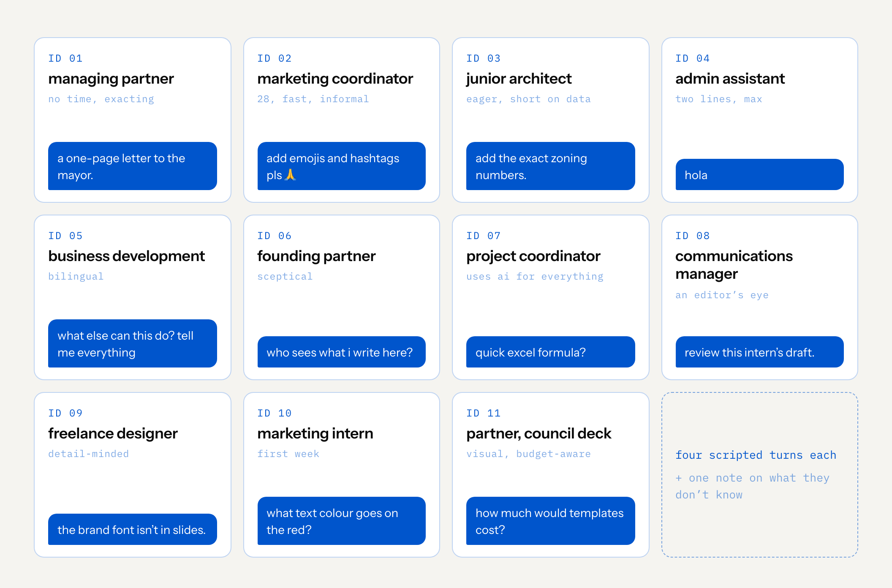Click the 'an editor's eye' note
Image resolution: width=892 pixels, height=588 pixels.
(x=722, y=295)
